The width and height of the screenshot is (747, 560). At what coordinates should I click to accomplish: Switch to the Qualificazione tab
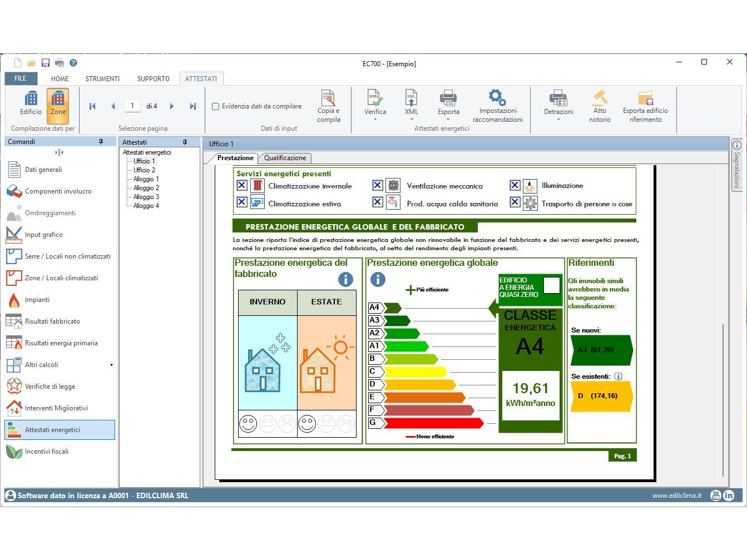[x=285, y=158]
